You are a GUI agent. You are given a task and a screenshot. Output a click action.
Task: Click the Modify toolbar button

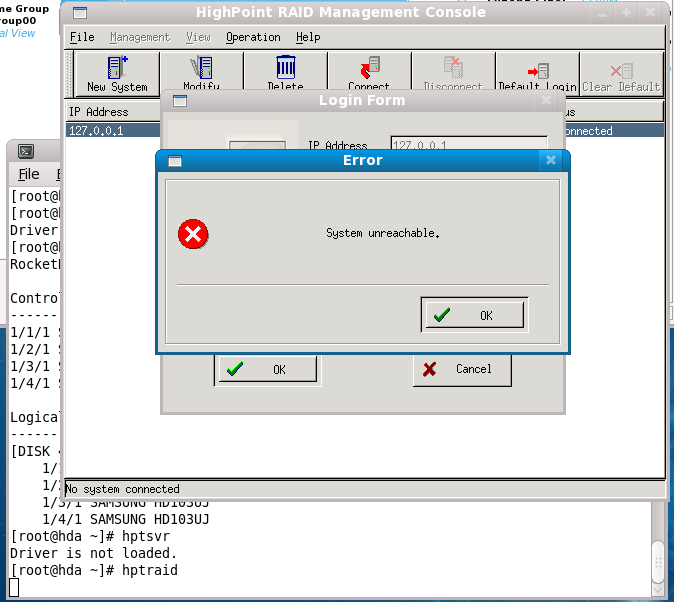click(202, 71)
